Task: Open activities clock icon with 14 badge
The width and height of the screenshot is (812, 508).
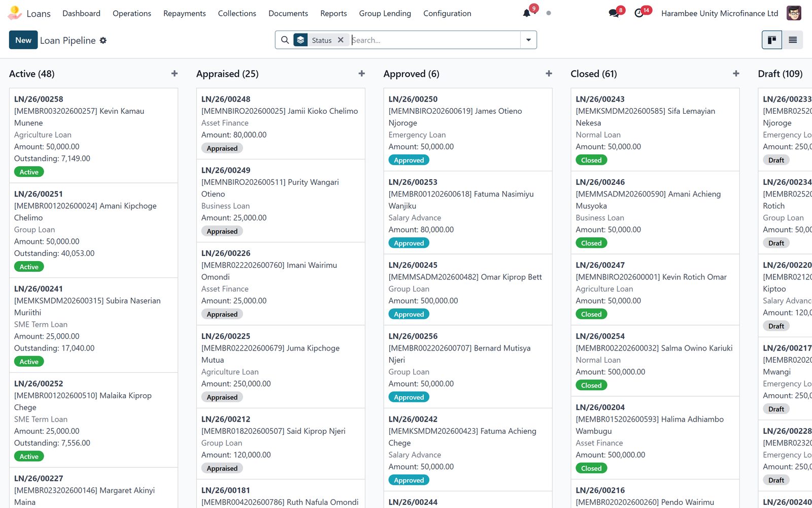Action: pyautogui.click(x=639, y=13)
